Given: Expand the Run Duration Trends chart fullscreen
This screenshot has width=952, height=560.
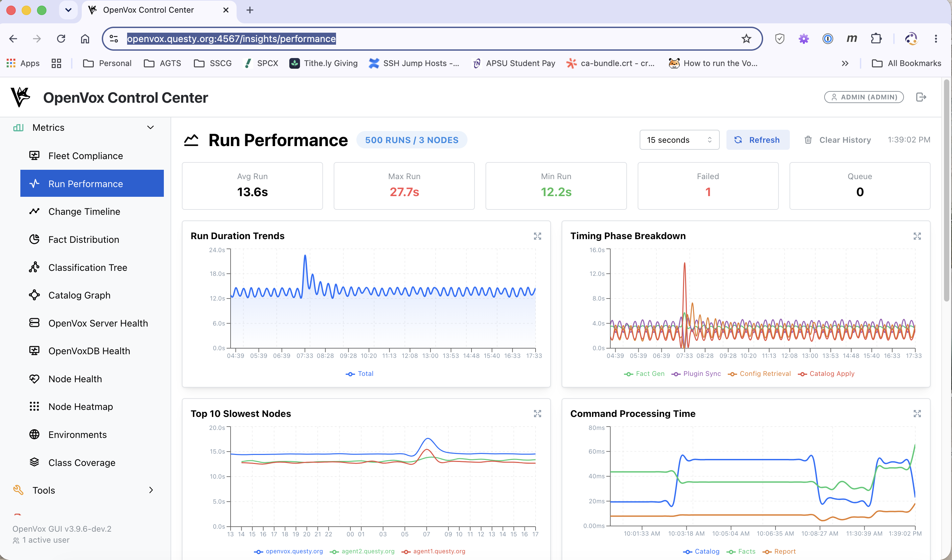Looking at the screenshot, I should [537, 236].
